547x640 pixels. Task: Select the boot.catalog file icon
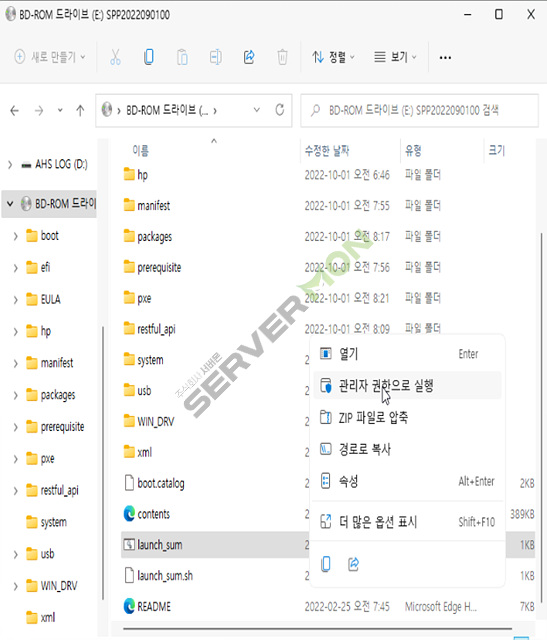coord(129,482)
